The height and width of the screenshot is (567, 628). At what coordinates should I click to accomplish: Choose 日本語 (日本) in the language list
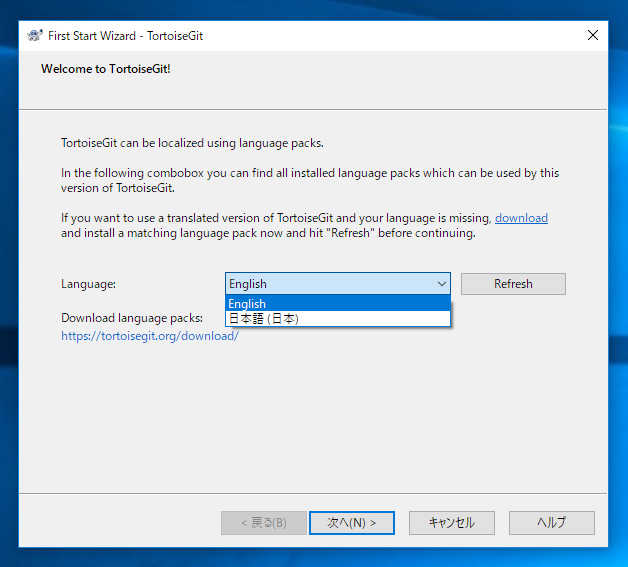click(338, 319)
